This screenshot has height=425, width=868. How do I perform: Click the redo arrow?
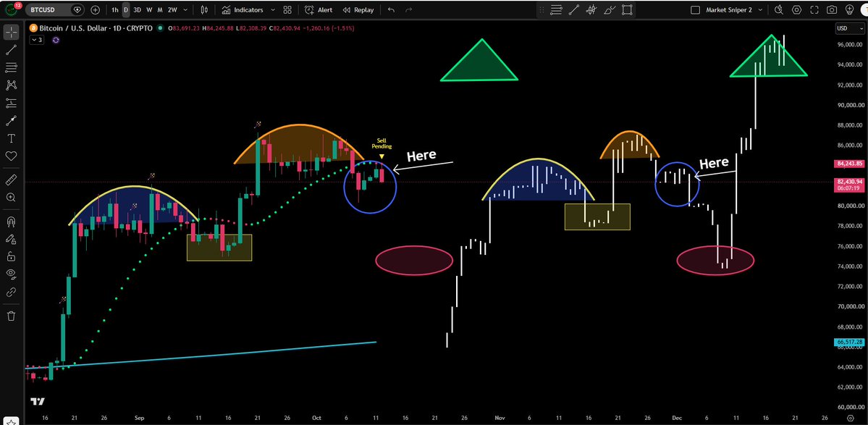[x=409, y=10]
